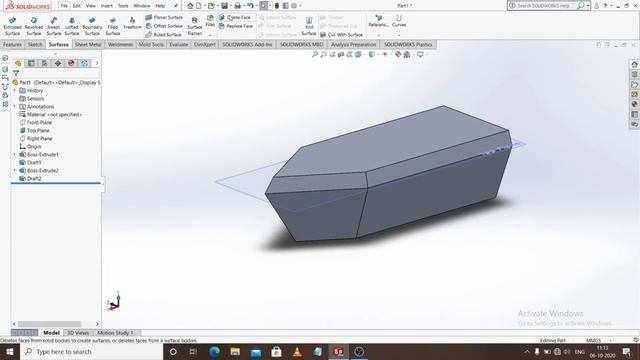640x360 pixels.
Task: Click the Undo icon
Action: pos(250,6)
